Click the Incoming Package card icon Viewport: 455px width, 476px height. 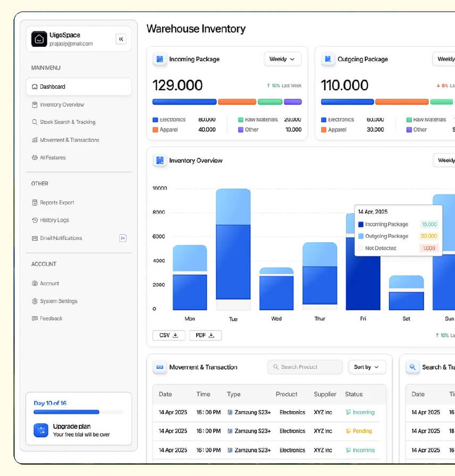(x=159, y=59)
